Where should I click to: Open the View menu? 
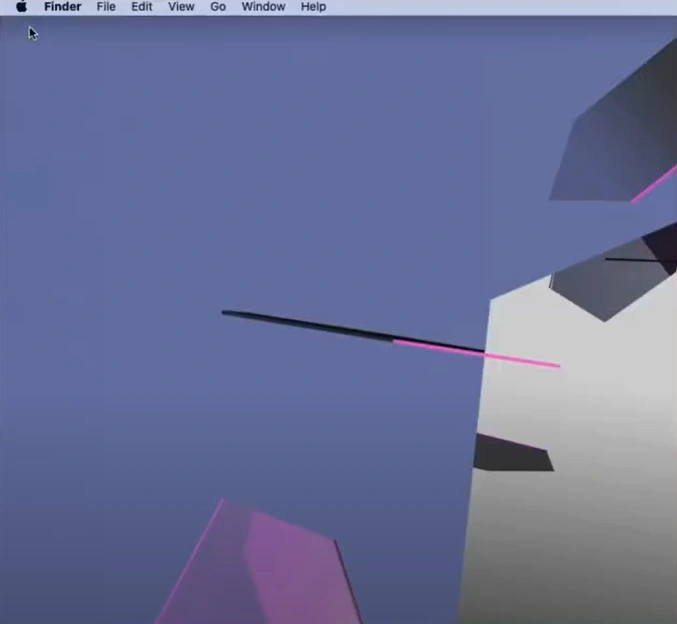coord(181,7)
